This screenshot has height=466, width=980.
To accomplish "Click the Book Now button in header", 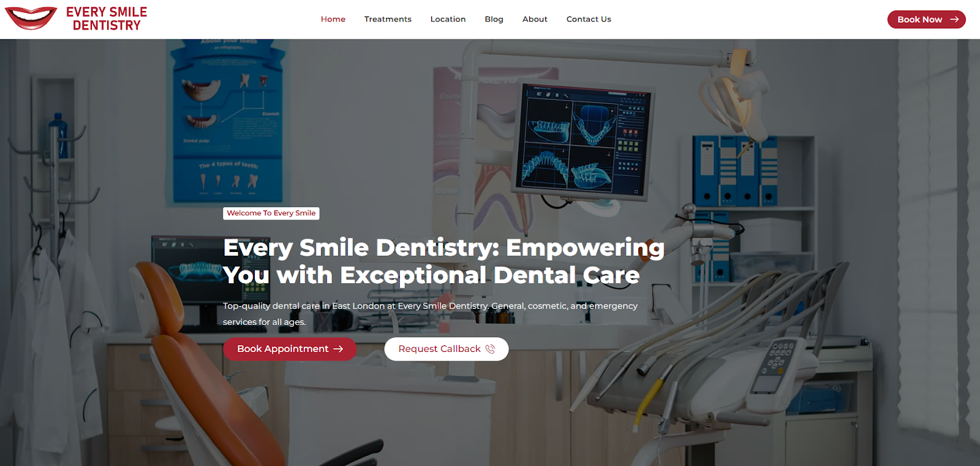I will tap(927, 20).
